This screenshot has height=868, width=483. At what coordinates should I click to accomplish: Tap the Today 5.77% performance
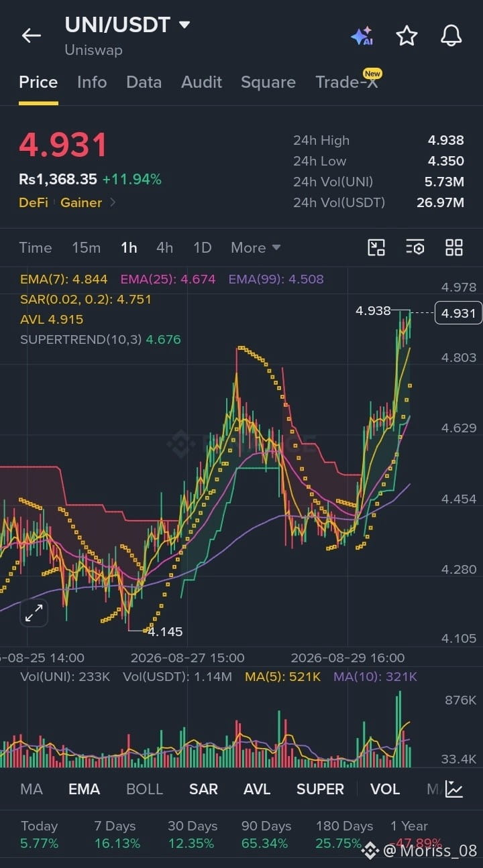[x=40, y=834]
